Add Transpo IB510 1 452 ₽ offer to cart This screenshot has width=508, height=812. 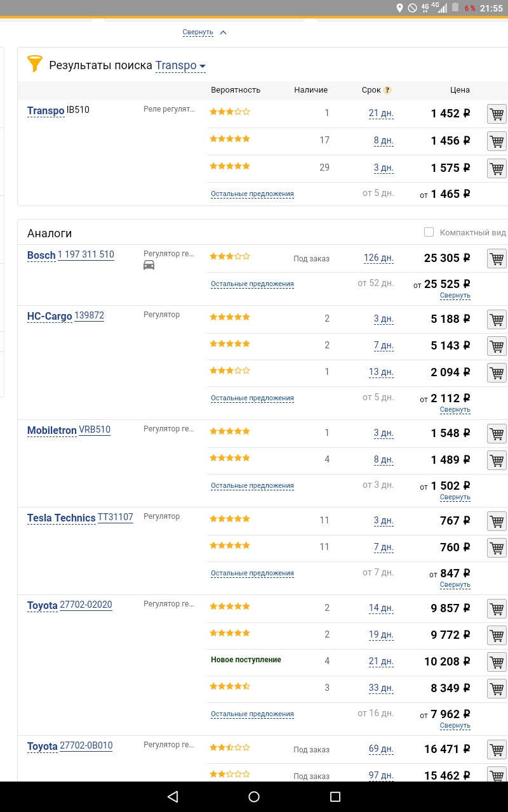[497, 114]
